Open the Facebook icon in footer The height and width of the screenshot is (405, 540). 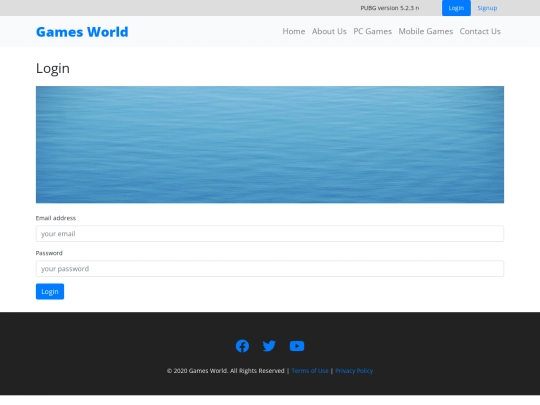point(242,346)
